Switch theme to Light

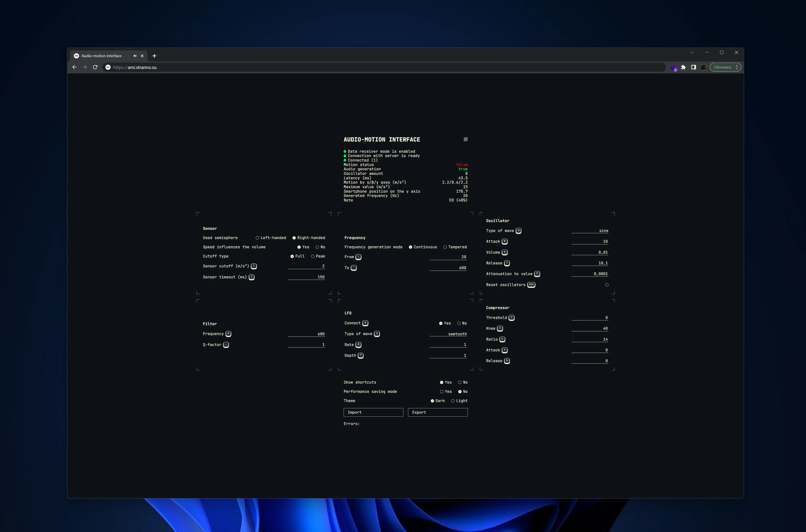453,401
